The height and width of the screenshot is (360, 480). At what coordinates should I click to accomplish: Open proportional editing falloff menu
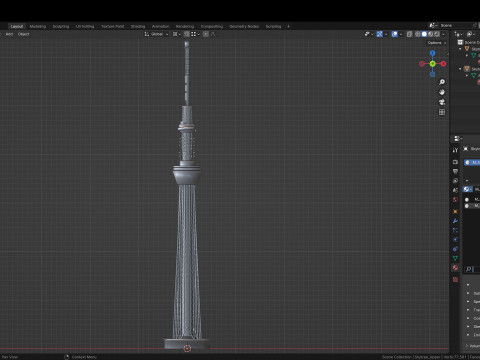[213, 34]
